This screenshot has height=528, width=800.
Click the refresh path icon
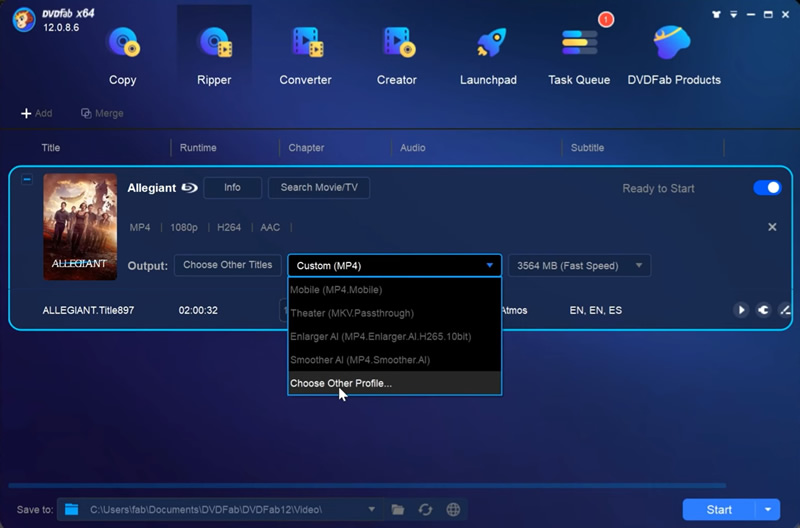click(x=426, y=510)
